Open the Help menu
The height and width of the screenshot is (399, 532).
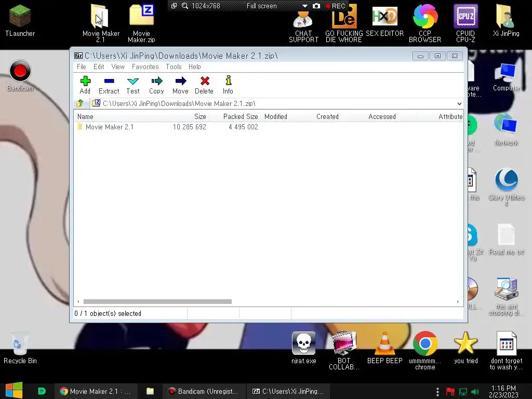[195, 66]
